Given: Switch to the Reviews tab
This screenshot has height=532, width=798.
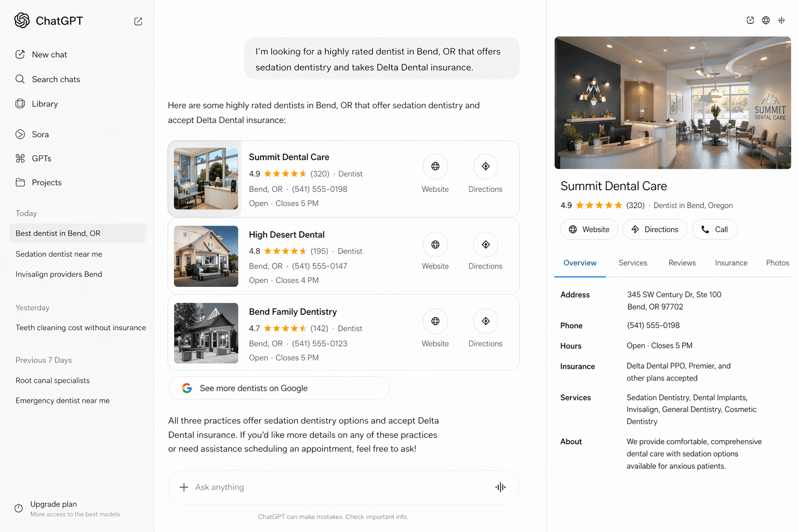Looking at the screenshot, I should [682, 263].
